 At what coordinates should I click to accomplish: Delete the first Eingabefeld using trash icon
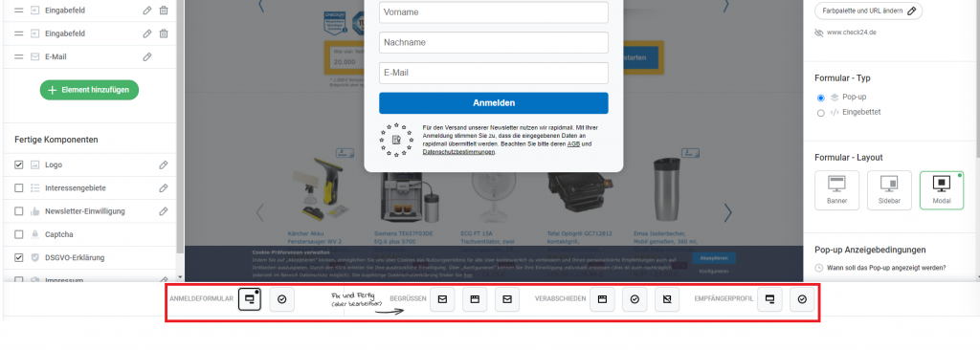tap(163, 10)
